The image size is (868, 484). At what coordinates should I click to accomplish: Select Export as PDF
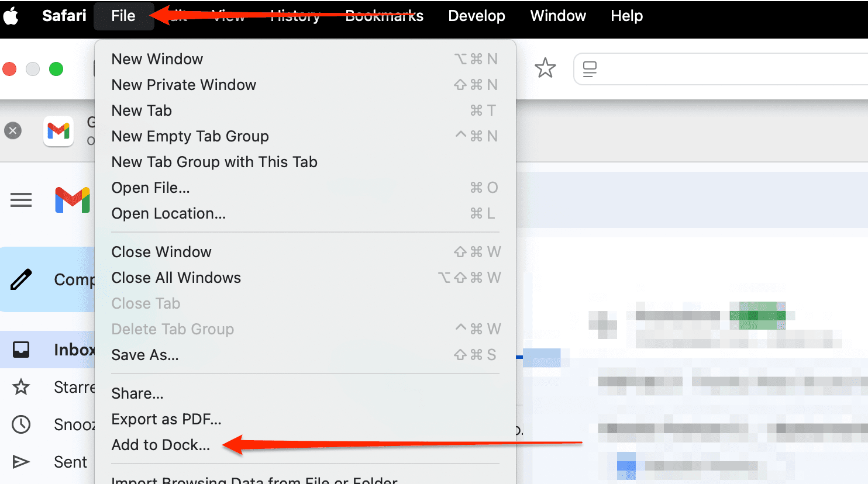click(x=166, y=419)
